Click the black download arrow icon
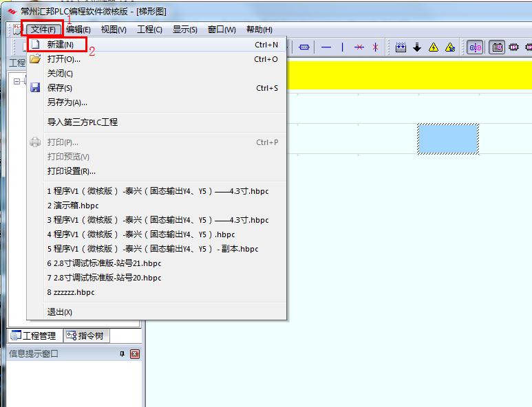 pos(417,47)
